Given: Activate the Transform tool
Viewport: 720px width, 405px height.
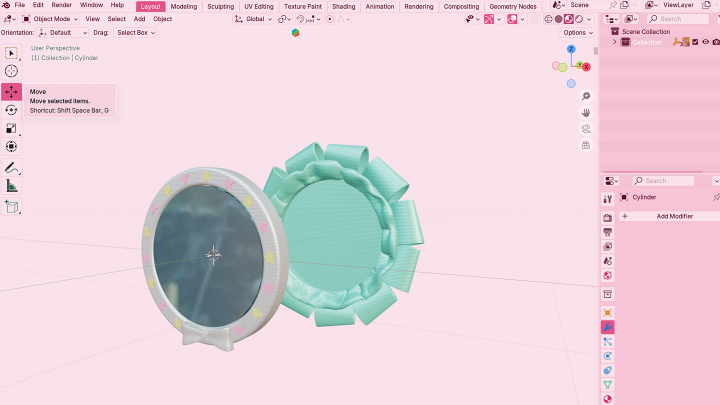Looking at the screenshot, I should click(x=11, y=147).
